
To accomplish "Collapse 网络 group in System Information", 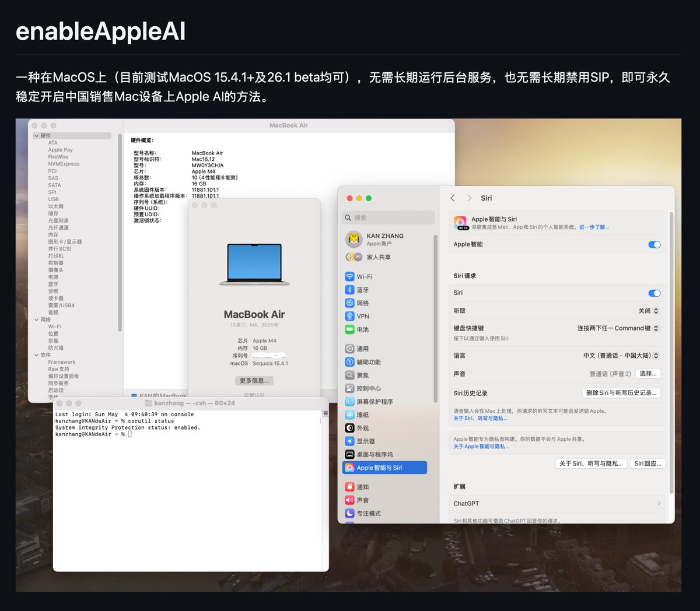I will click(36, 319).
